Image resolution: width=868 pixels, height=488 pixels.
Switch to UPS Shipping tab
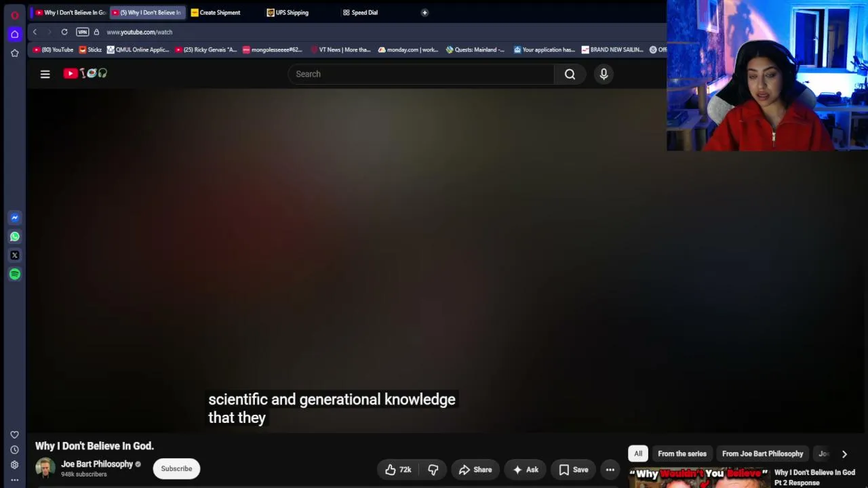[x=292, y=12]
